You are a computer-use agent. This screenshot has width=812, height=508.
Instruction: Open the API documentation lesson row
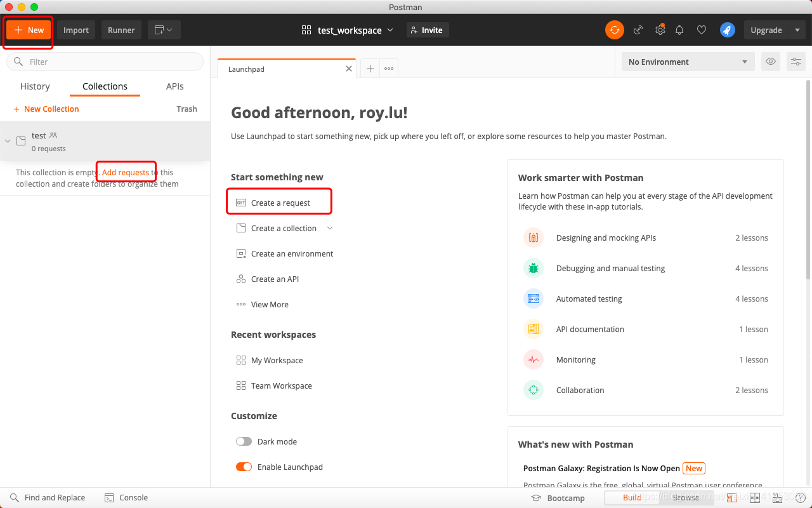pyautogui.click(x=646, y=329)
